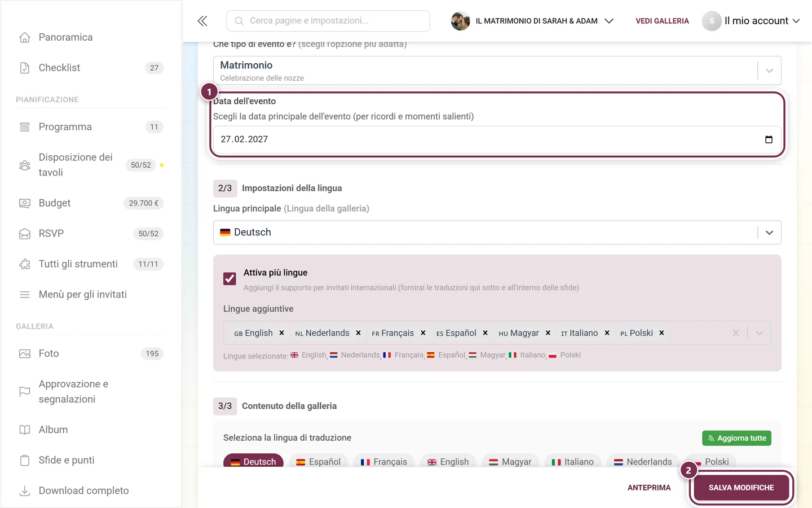This screenshot has height=508, width=812.
Task: Open the Deutsch main language dropdown
Action: (497, 233)
